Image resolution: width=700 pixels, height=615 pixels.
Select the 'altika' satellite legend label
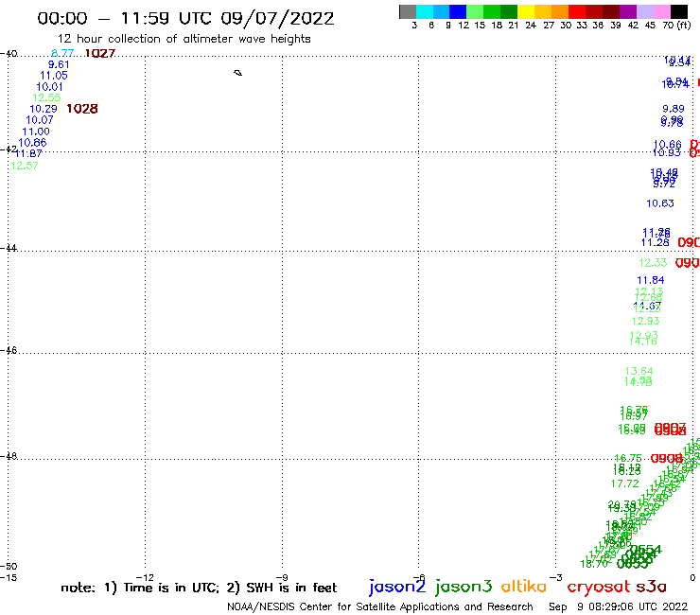click(x=524, y=587)
